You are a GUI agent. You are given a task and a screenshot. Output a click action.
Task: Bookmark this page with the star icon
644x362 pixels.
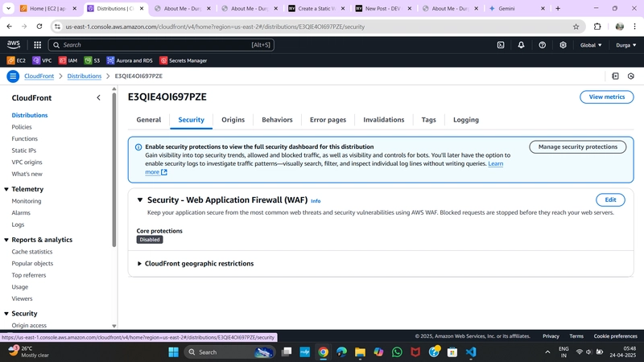pos(576,27)
